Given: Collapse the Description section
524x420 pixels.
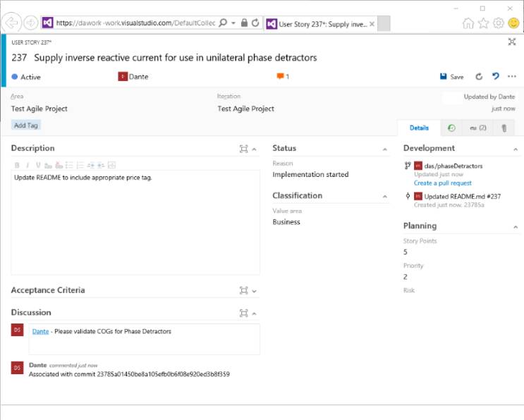Looking at the screenshot, I should [255, 149].
